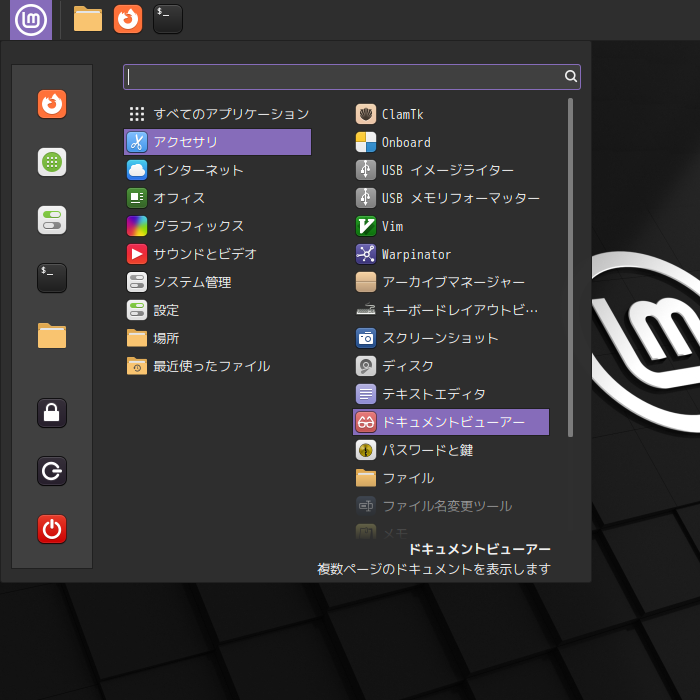This screenshot has height=700, width=700.
Task: Click the Linux Mint menu button in panel
Action: coord(31,19)
